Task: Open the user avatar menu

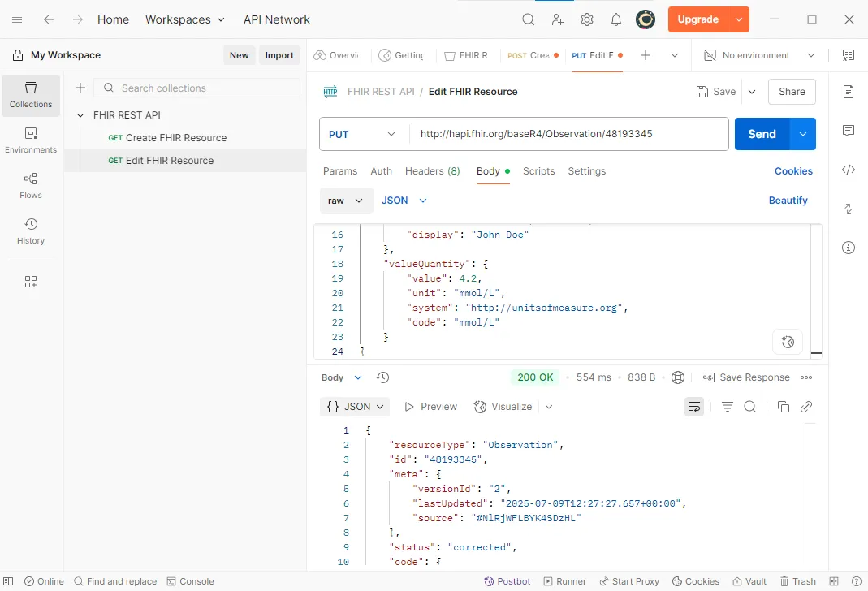Action: 646,19
